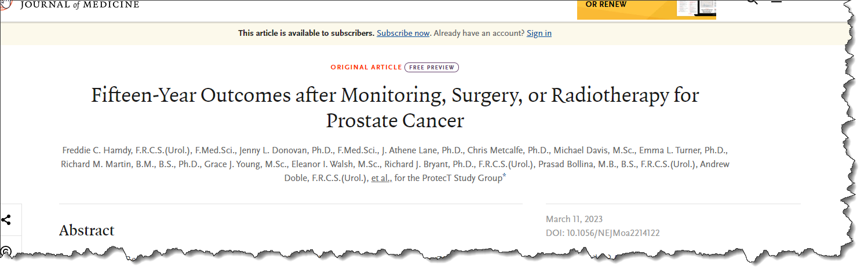
Task: Click the circular icon below share button
Action: [6, 252]
